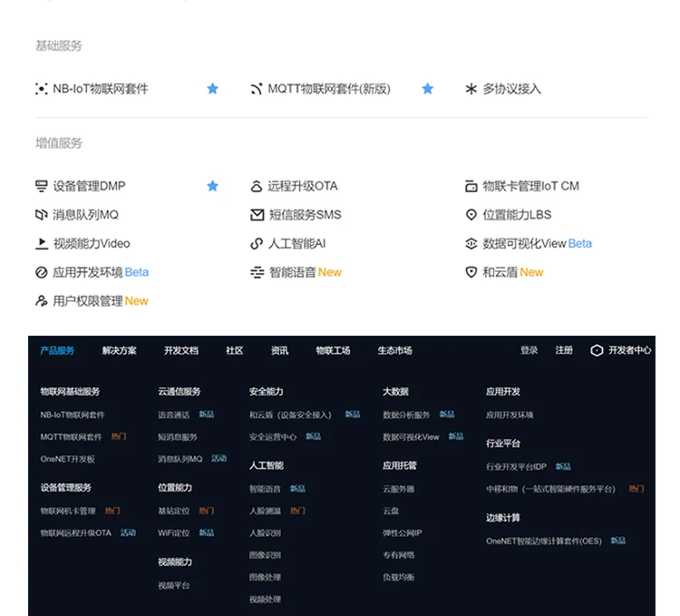This screenshot has height=616, width=680.
Task: Open the 负载均衡 link
Action: (399, 577)
